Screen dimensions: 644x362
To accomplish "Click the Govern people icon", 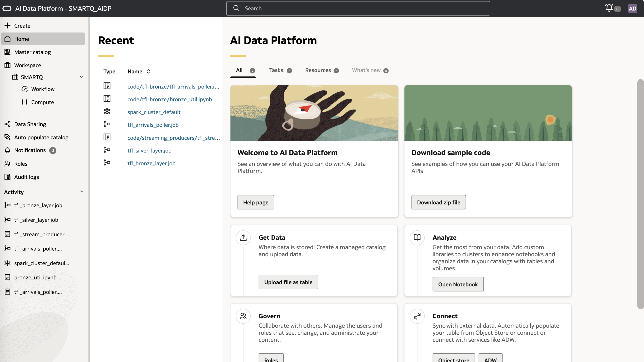I will pyautogui.click(x=243, y=316).
